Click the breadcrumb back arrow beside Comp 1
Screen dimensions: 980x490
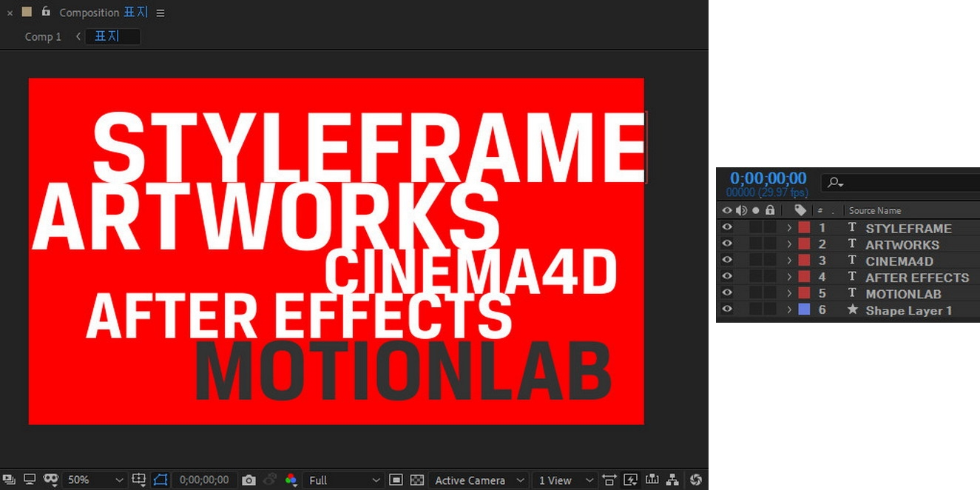click(x=78, y=36)
